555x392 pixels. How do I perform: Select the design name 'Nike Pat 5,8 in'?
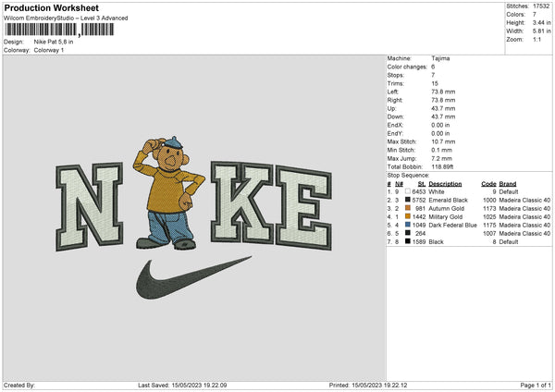coord(54,42)
